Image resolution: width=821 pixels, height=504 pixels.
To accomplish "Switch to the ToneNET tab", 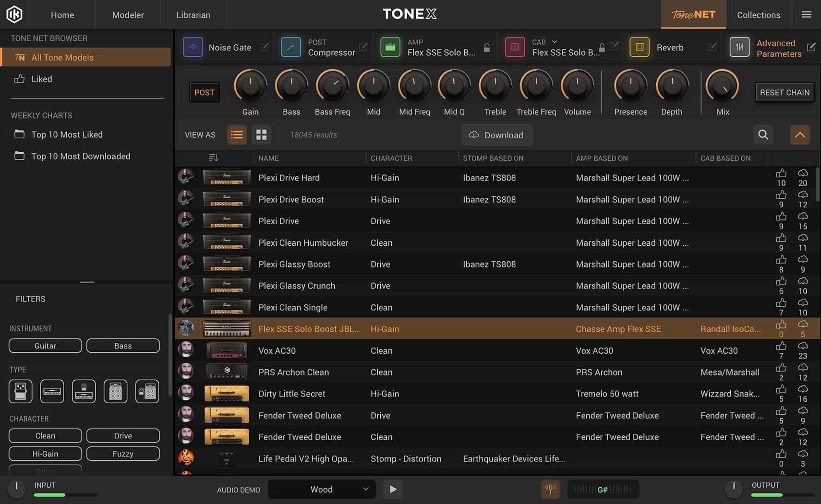I will click(x=693, y=14).
